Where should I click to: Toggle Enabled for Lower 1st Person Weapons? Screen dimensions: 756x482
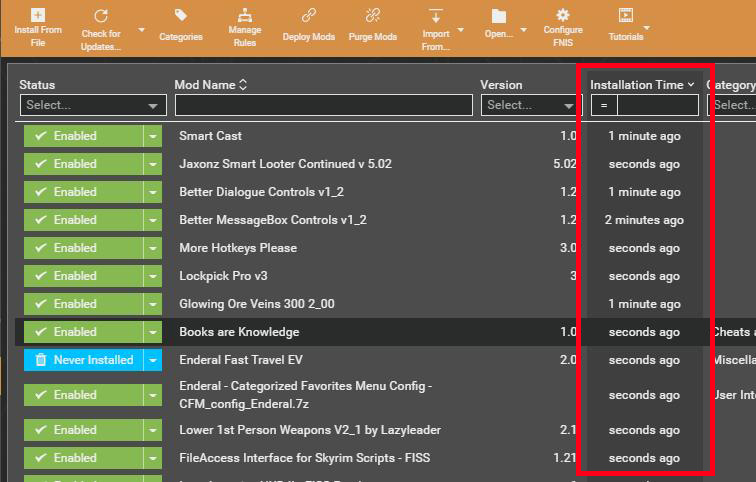pyautogui.click(x=83, y=430)
